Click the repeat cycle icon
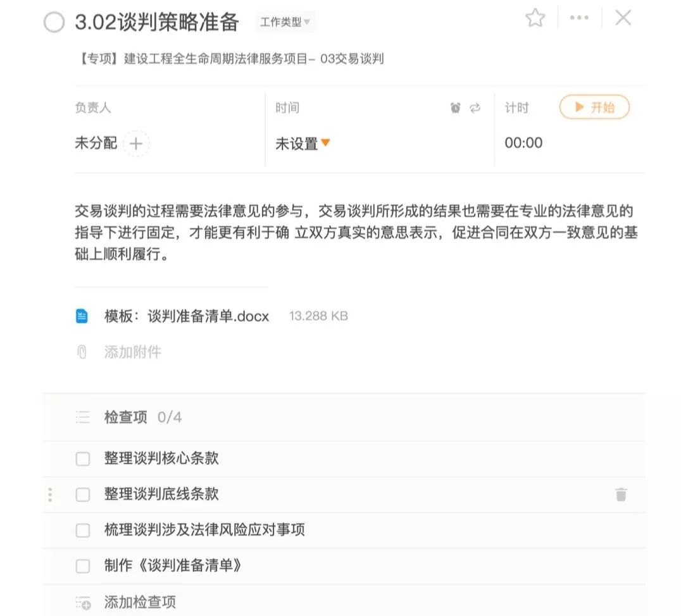 475,108
